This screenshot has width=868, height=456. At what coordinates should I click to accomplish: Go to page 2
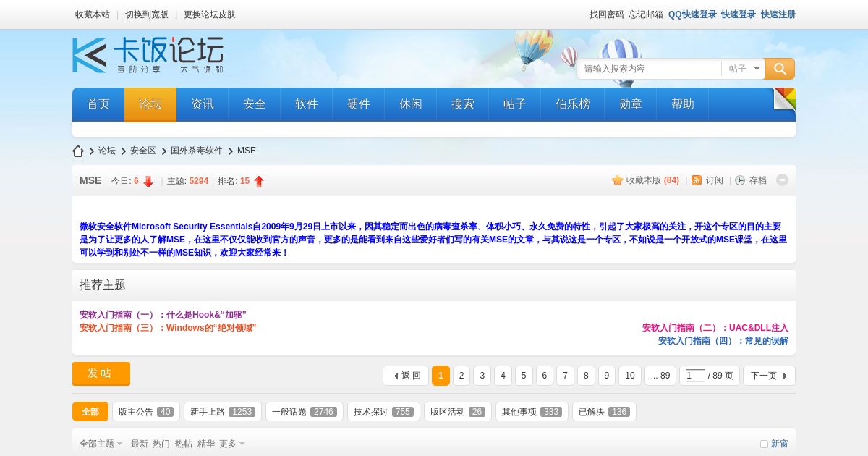tap(461, 376)
